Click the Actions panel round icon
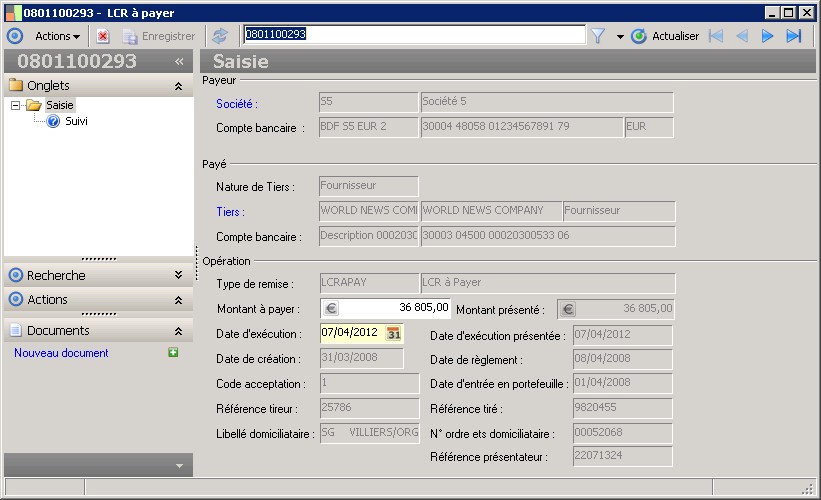Viewport: 821px width, 500px height. [16, 299]
